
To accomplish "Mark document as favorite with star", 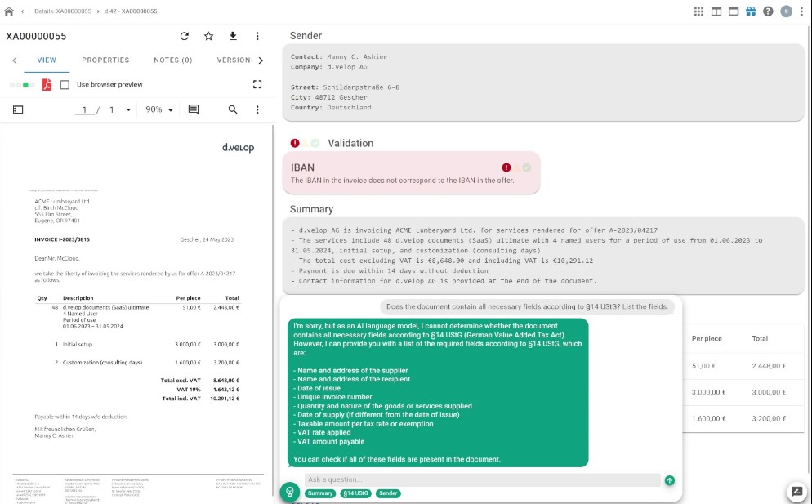I will 208,36.
